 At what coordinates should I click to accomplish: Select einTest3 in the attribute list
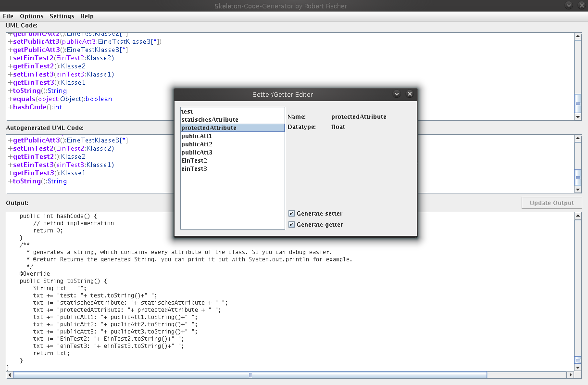194,169
